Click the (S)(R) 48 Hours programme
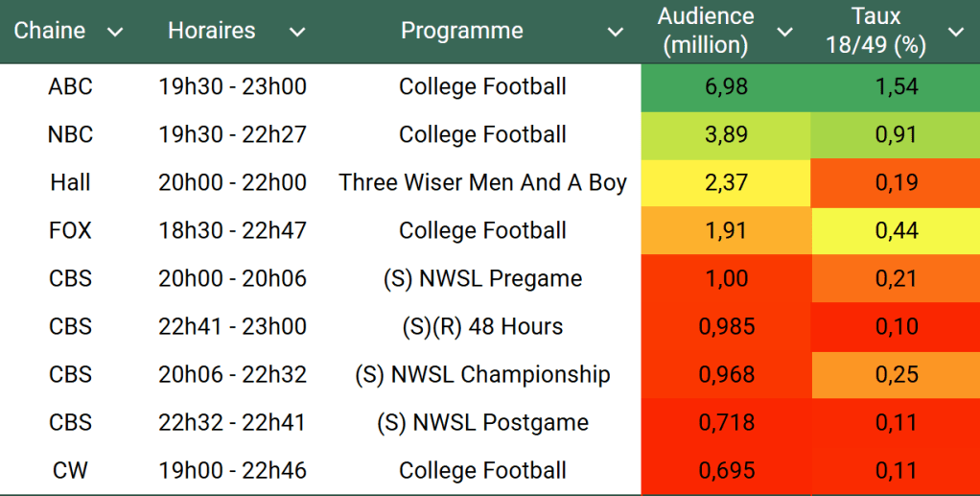Screen dimensions: 980x496 tap(482, 326)
